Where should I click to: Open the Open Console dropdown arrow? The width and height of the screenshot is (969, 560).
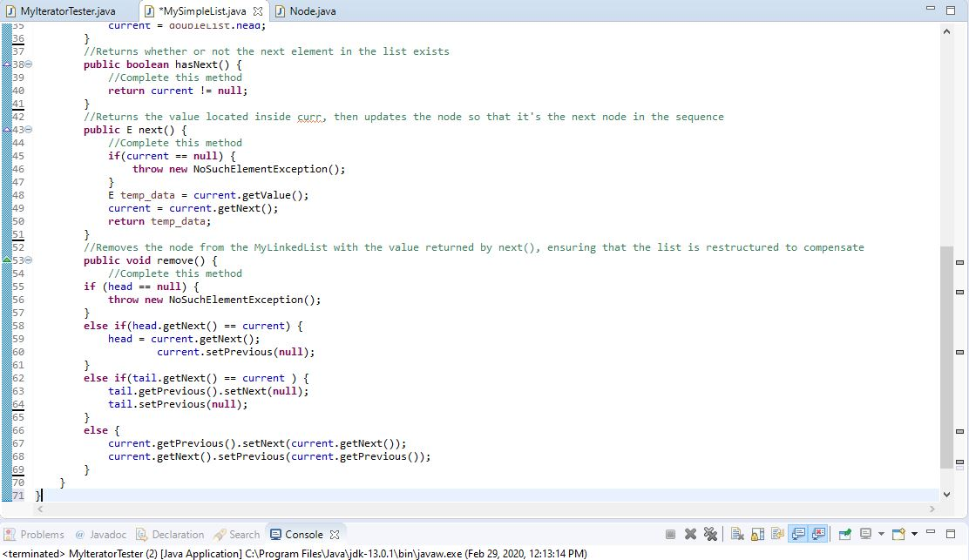tap(915, 534)
